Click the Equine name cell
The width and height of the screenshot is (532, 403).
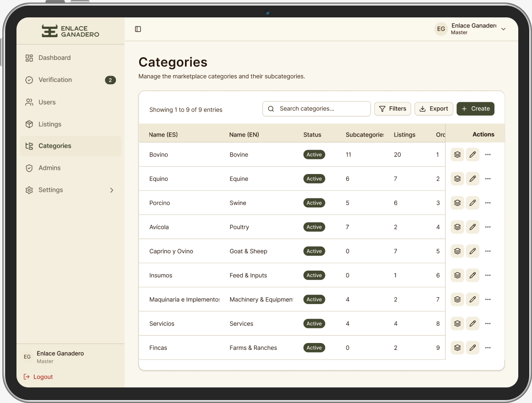239,179
